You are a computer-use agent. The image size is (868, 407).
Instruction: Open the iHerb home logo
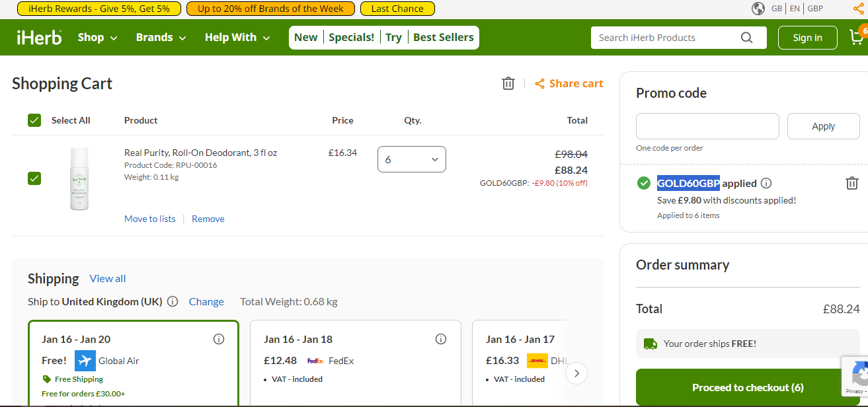click(40, 38)
